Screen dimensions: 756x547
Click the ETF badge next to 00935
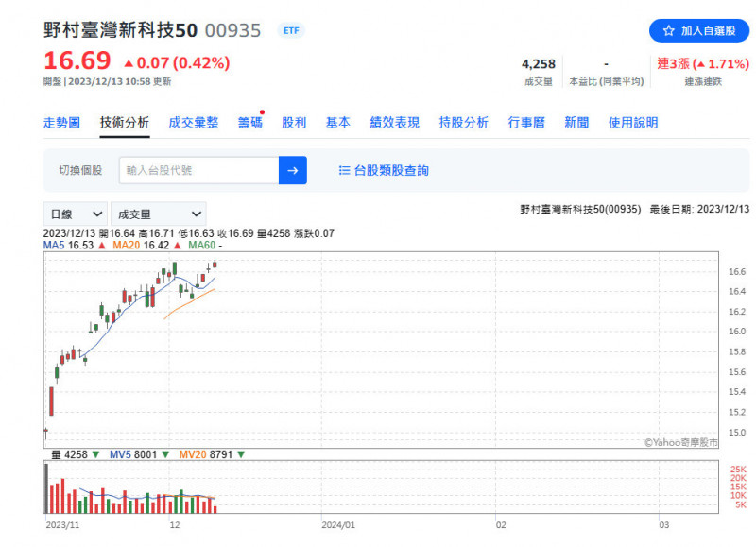pos(292,30)
